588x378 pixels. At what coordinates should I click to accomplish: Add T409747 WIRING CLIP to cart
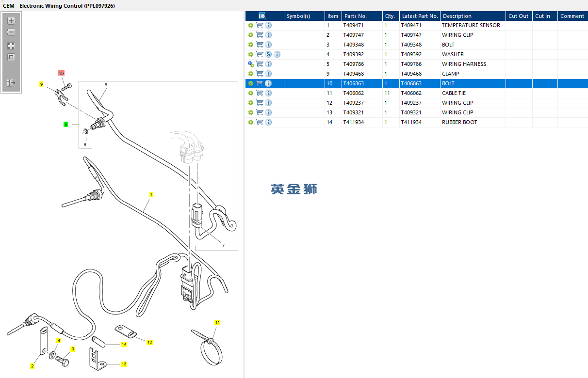click(x=260, y=35)
